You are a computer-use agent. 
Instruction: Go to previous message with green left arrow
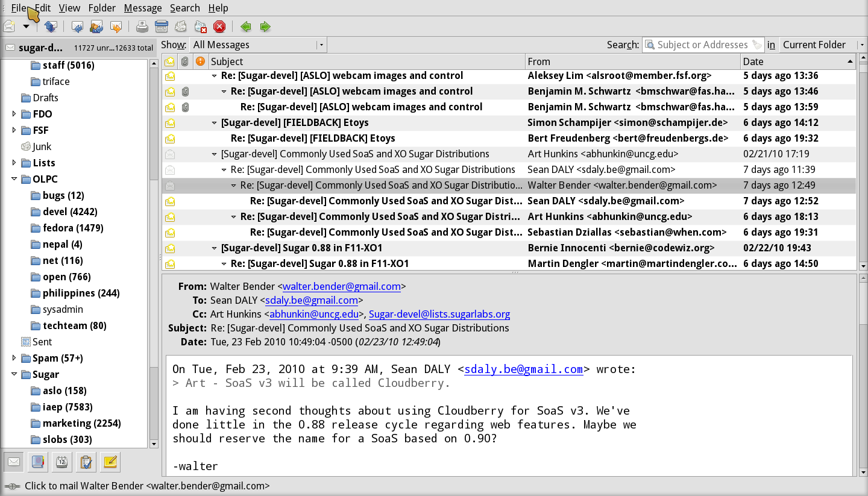(245, 27)
